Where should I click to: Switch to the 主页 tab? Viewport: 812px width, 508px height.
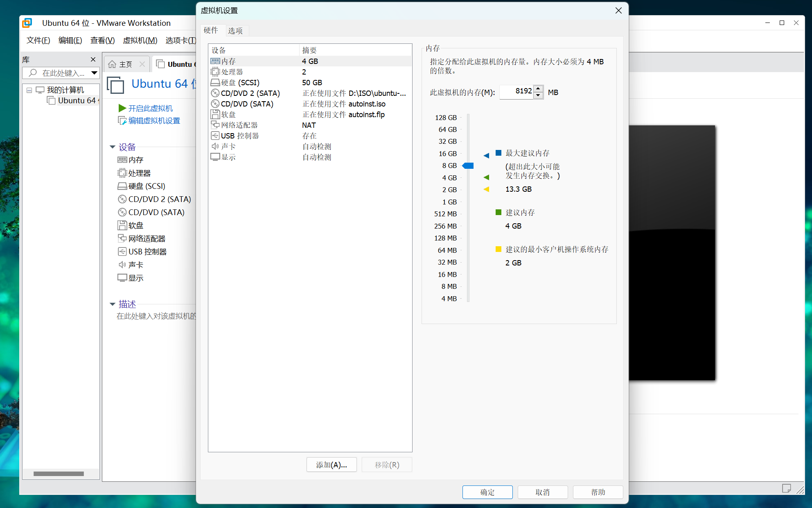[x=125, y=64]
